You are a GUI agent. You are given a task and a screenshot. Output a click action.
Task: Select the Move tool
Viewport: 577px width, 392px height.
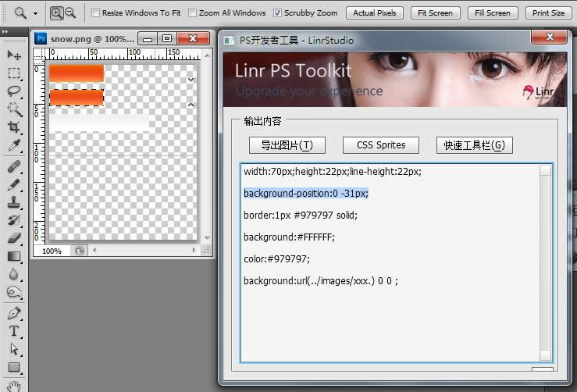point(14,55)
